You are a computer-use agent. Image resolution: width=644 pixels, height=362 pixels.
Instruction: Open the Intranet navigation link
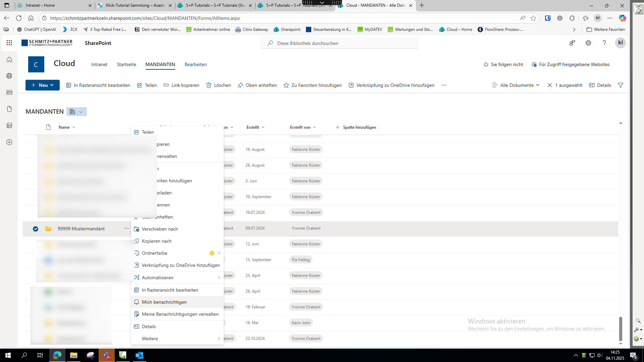click(x=99, y=64)
